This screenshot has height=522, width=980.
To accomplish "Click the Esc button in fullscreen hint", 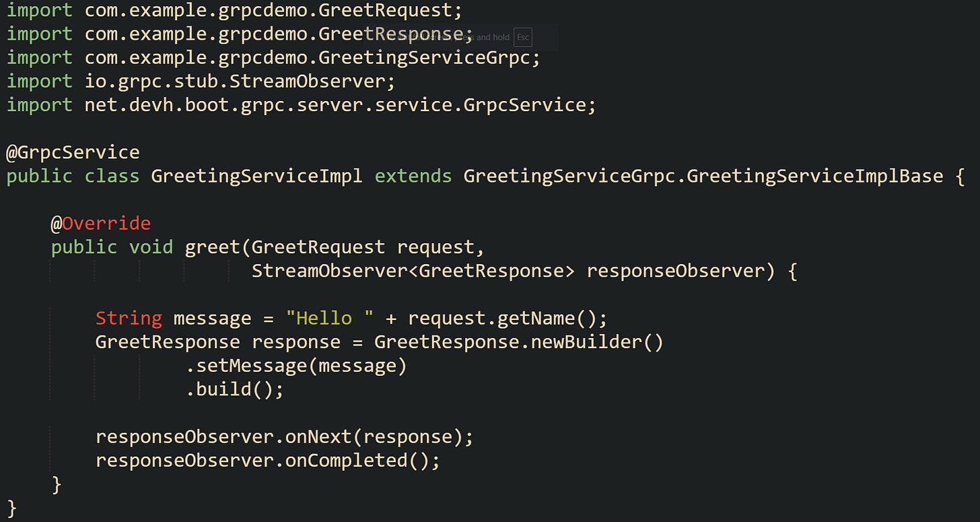I will coord(523,38).
